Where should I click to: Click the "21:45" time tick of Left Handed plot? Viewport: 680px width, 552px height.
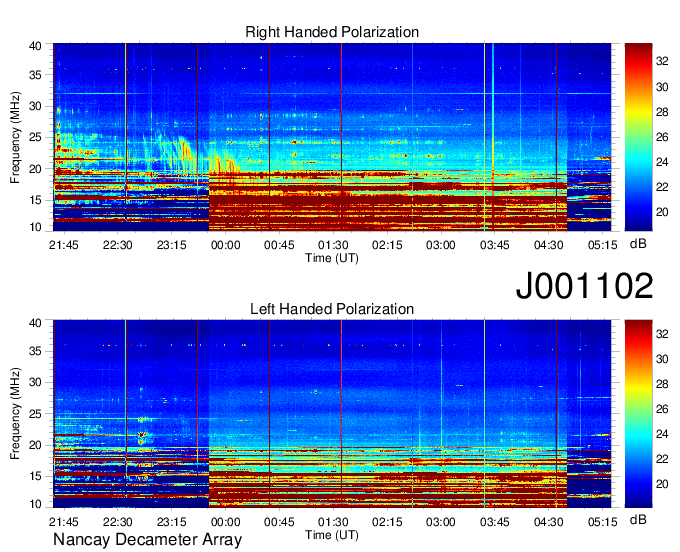64,522
